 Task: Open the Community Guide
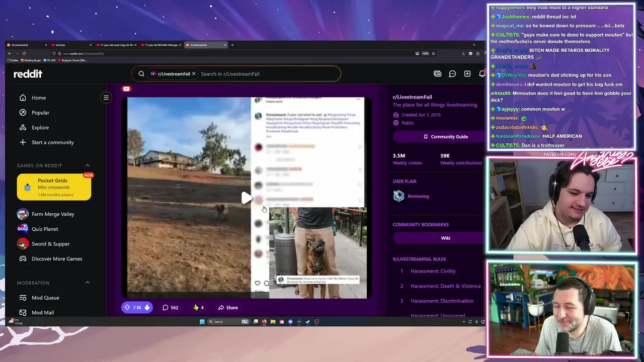click(x=446, y=137)
